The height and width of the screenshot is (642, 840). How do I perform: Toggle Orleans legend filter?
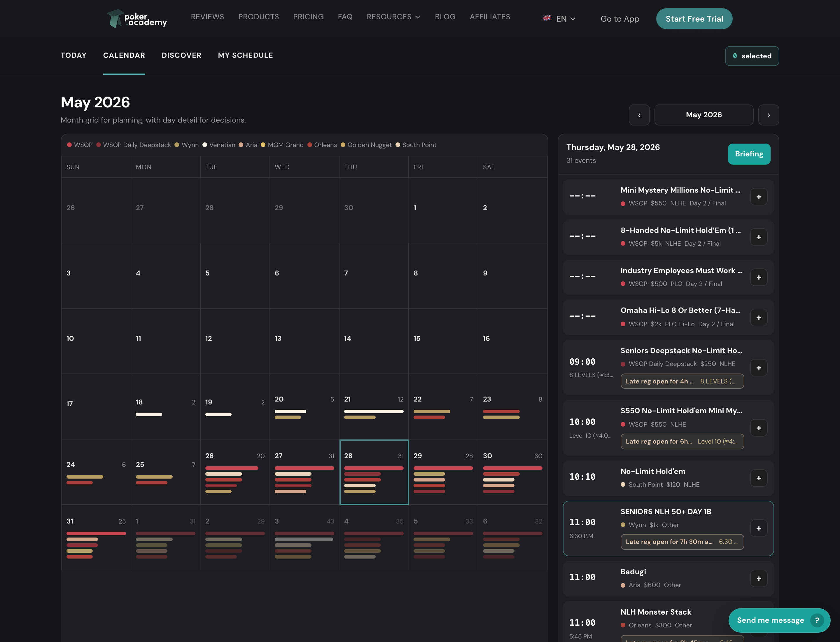[322, 145]
